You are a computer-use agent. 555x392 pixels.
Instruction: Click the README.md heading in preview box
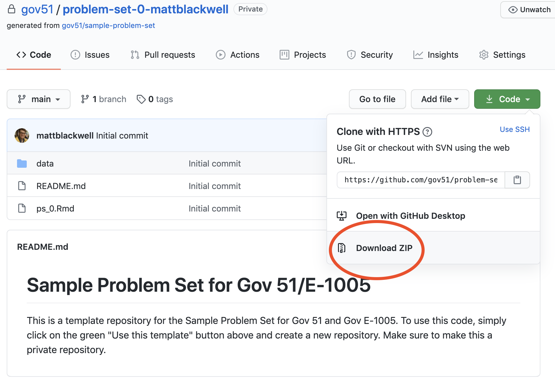pyautogui.click(x=43, y=247)
